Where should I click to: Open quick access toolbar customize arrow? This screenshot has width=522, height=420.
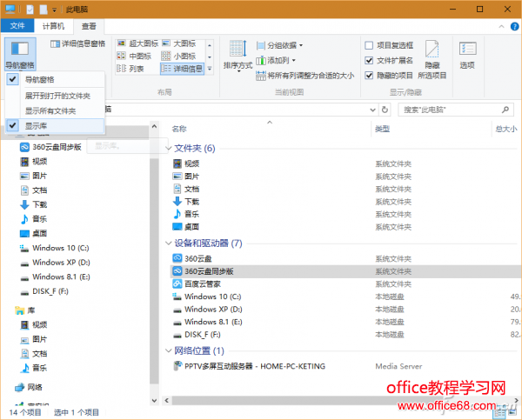(54, 10)
